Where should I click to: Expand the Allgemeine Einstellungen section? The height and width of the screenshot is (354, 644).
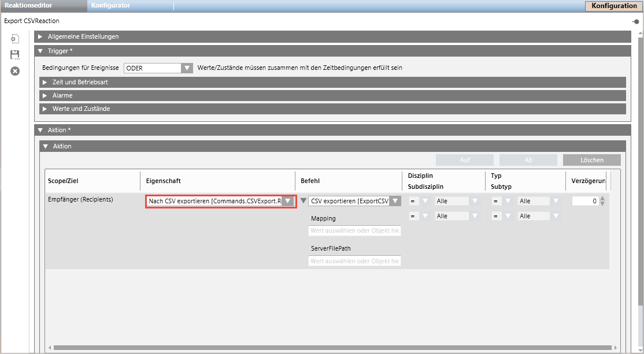coord(40,36)
